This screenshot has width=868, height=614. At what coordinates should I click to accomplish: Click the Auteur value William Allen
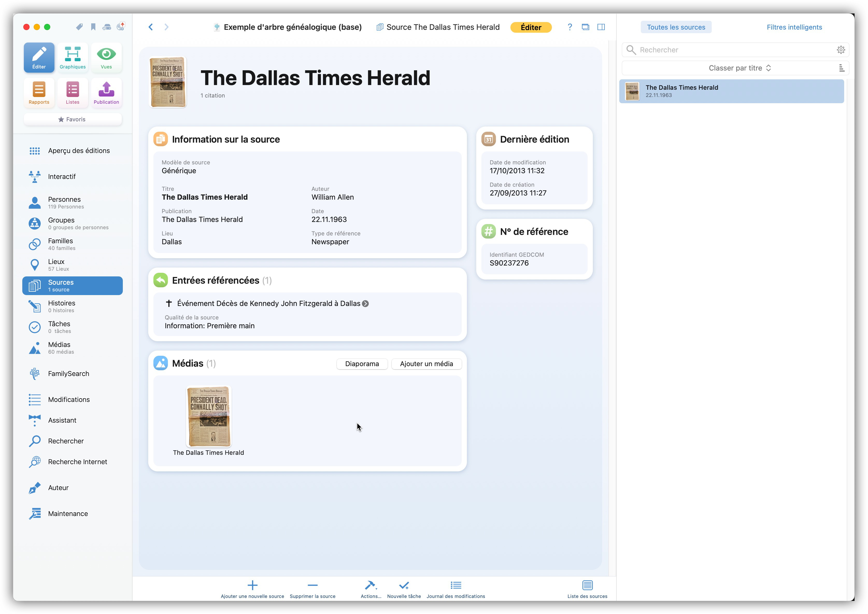[333, 198]
